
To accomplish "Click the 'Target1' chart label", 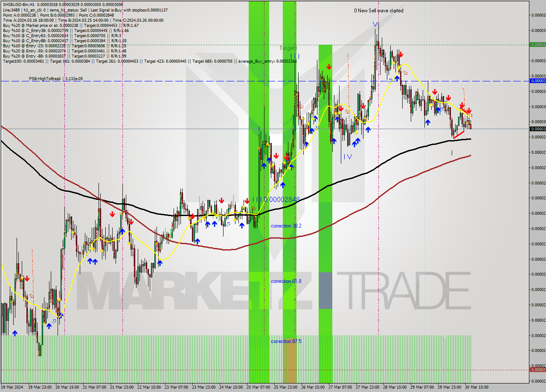I will [288, 48].
